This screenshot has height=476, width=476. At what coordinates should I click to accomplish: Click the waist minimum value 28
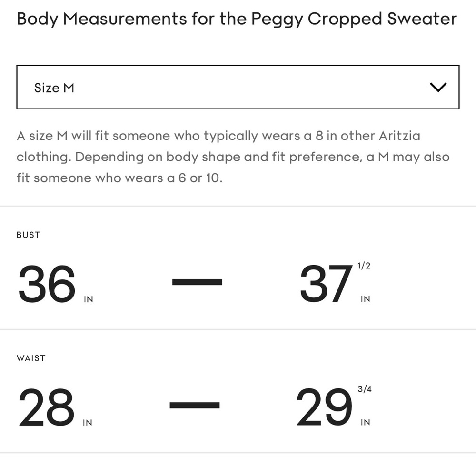46,407
